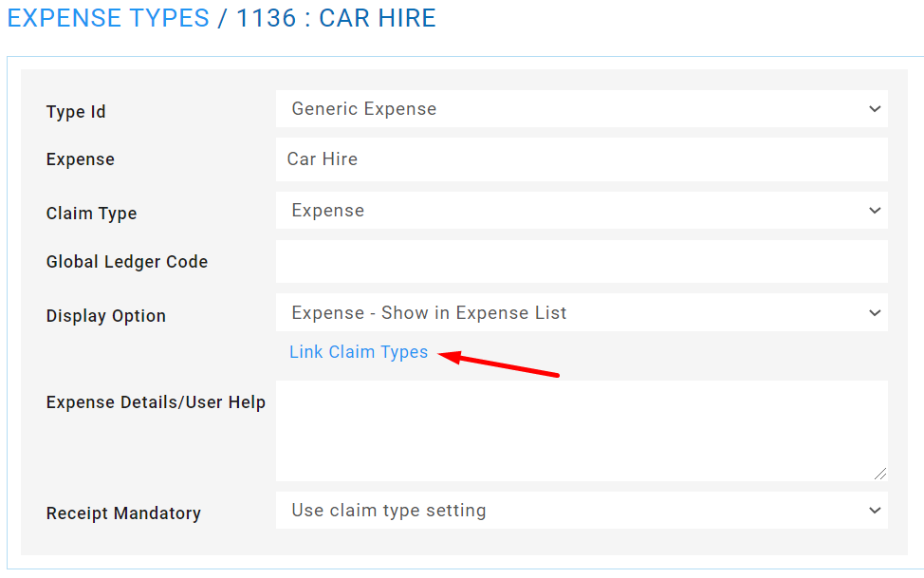The image size is (924, 578).
Task: Click the Display Option label
Action: [x=106, y=316]
